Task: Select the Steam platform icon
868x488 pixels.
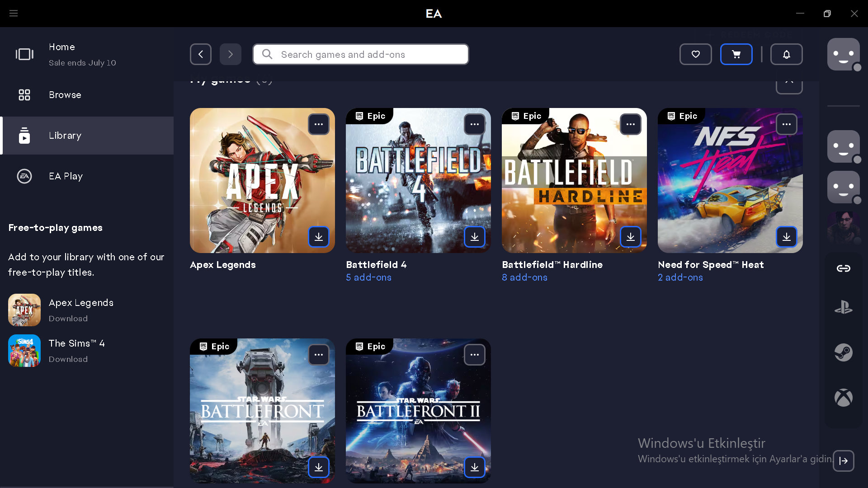Action: click(x=844, y=352)
